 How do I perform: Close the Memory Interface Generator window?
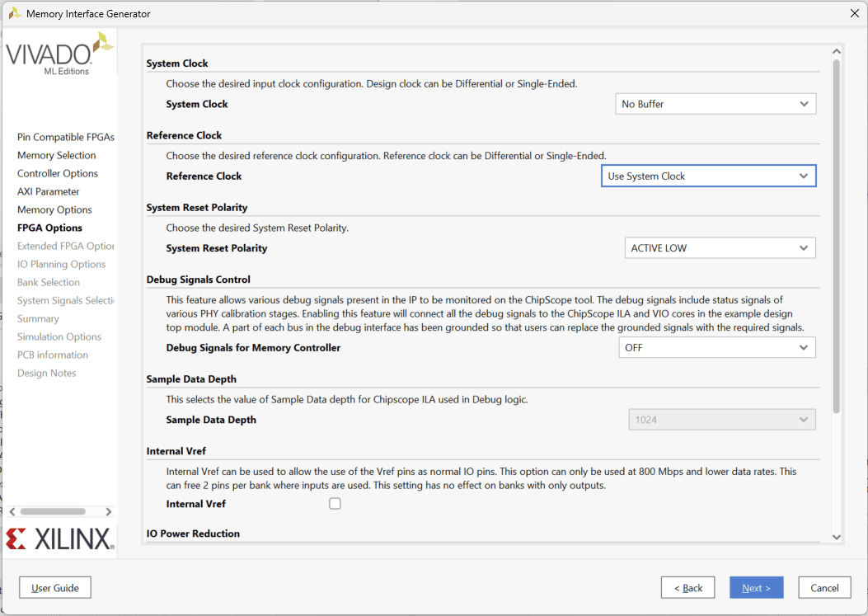(x=853, y=13)
